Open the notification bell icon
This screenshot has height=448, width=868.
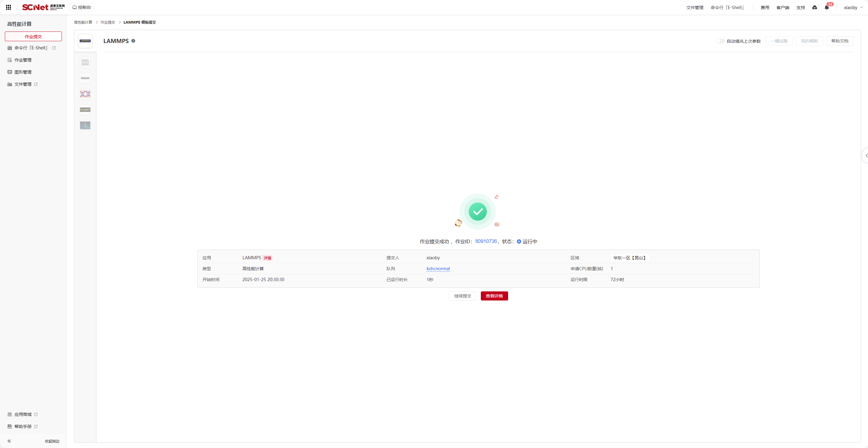coord(826,7)
